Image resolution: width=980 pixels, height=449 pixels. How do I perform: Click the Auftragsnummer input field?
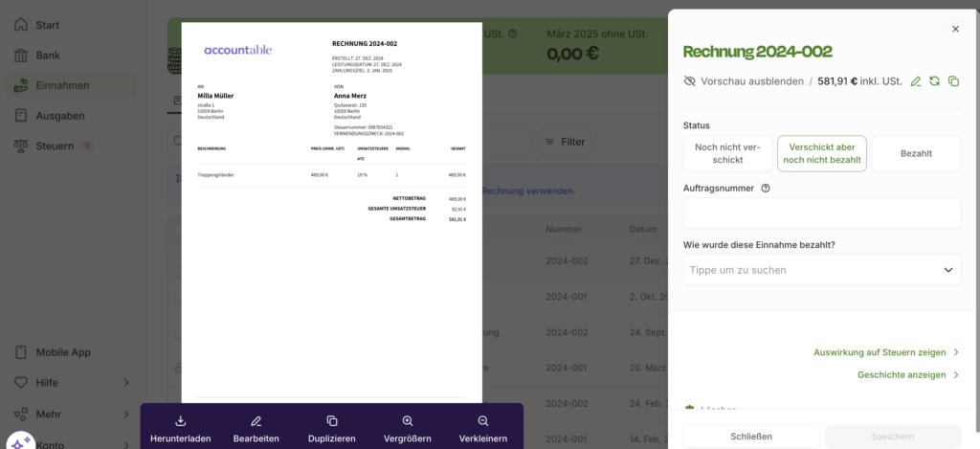pyautogui.click(x=821, y=213)
